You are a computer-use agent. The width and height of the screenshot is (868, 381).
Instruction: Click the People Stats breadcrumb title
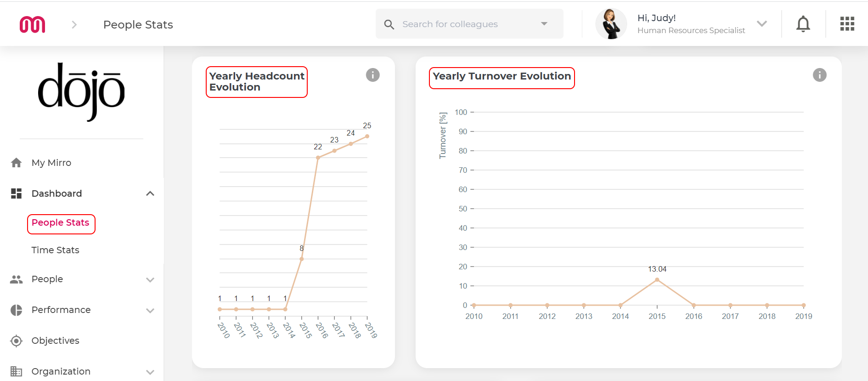click(x=138, y=25)
